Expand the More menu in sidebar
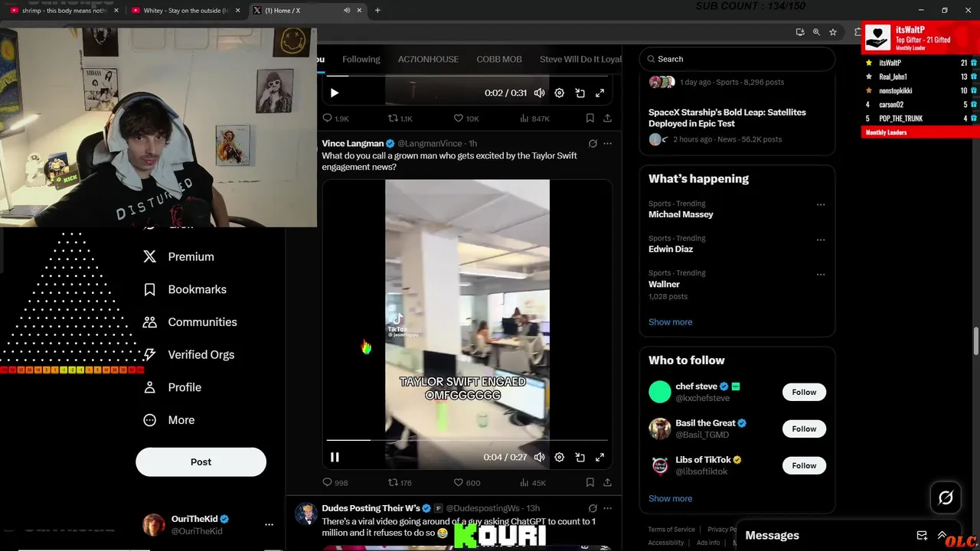 pos(170,420)
